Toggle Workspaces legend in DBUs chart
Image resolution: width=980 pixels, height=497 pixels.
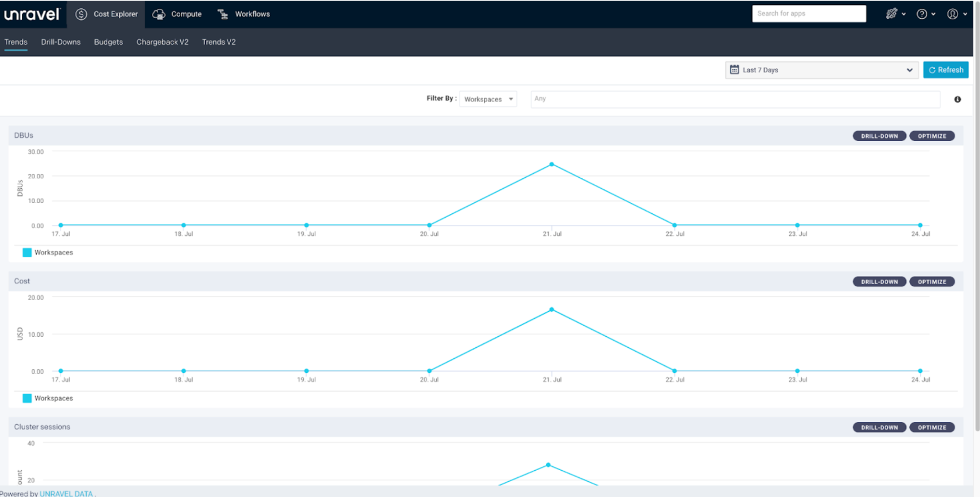(x=48, y=252)
